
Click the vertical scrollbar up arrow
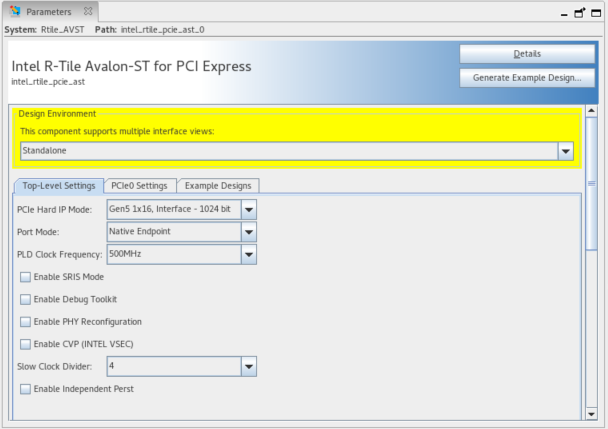click(x=593, y=108)
